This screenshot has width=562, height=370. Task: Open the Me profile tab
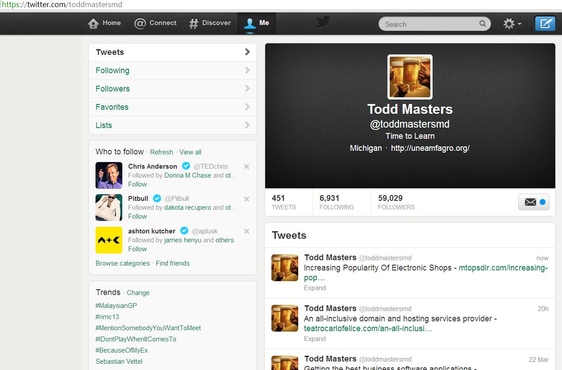[x=257, y=24]
